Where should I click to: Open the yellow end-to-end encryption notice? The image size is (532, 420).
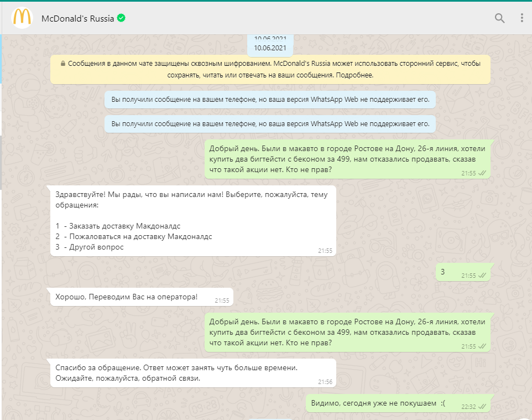pyautogui.click(x=270, y=69)
